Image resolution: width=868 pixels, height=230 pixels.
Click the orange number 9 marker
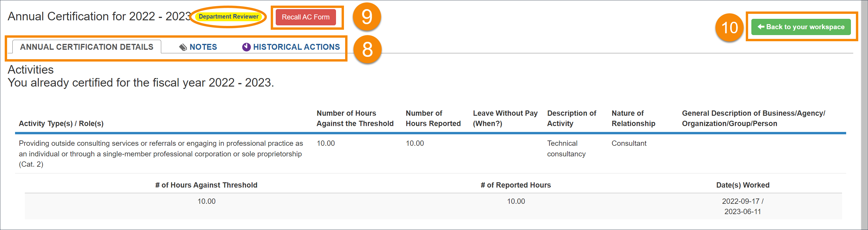click(x=367, y=17)
